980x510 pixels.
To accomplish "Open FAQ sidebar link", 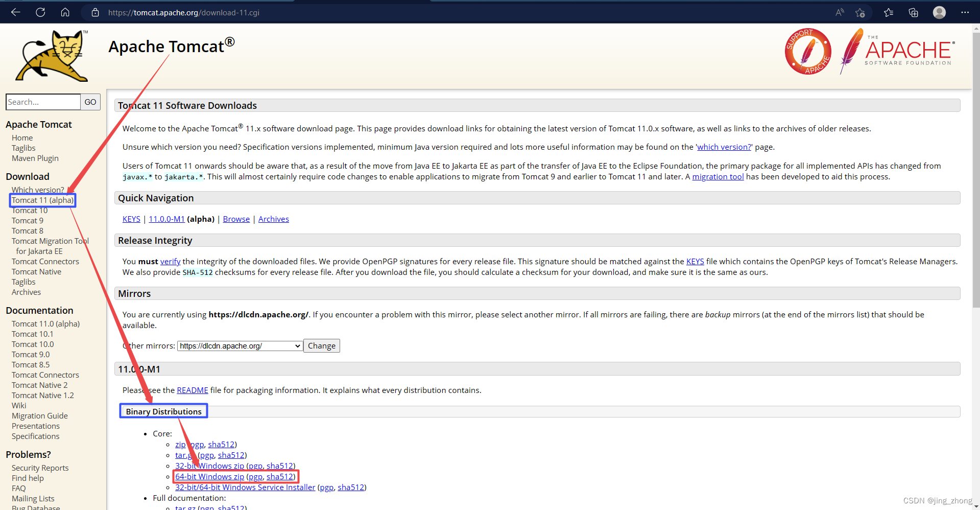I will tap(18, 489).
